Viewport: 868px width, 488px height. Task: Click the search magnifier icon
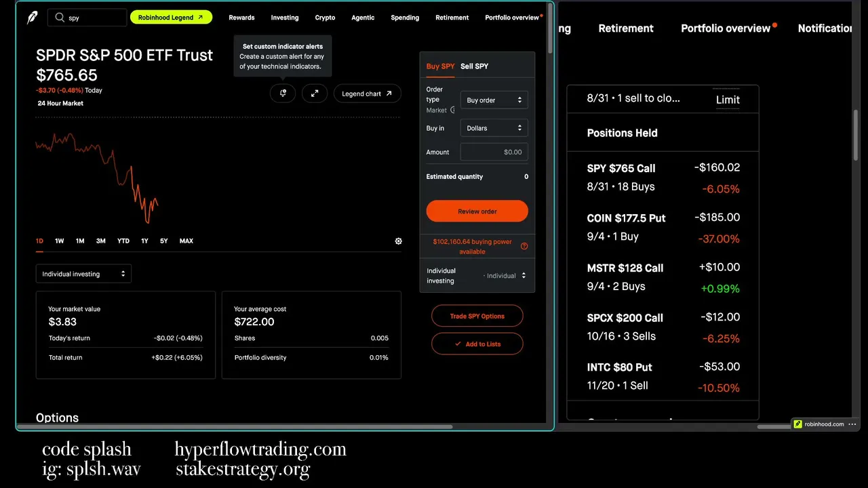point(60,18)
